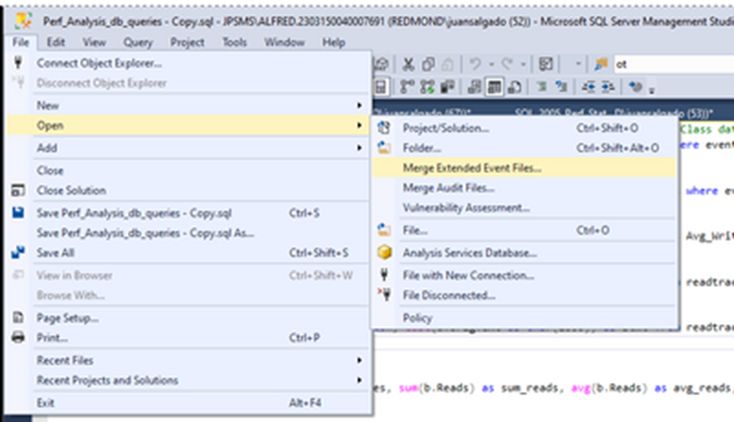
Task: Click the Page Setup menu icon
Action: [18, 318]
